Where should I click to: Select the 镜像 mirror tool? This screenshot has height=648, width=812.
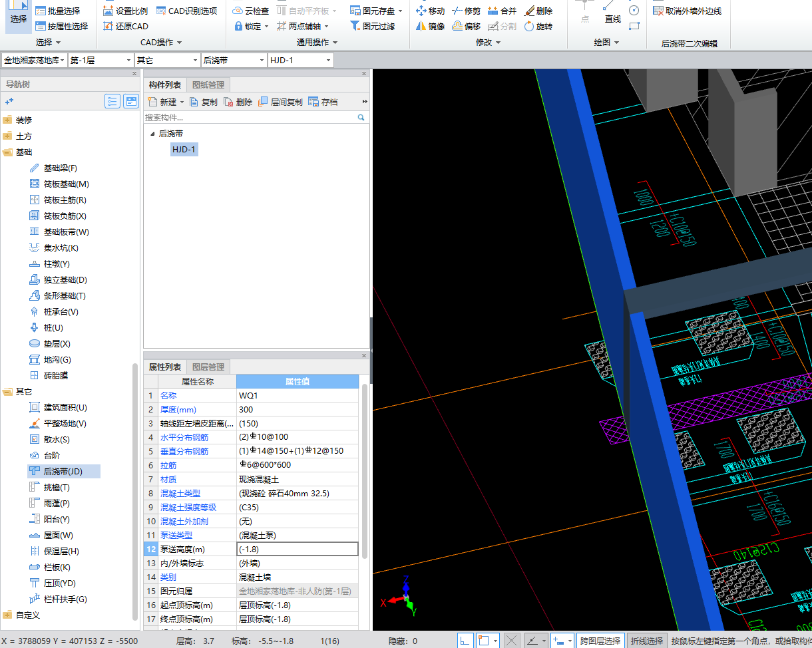pyautogui.click(x=430, y=27)
